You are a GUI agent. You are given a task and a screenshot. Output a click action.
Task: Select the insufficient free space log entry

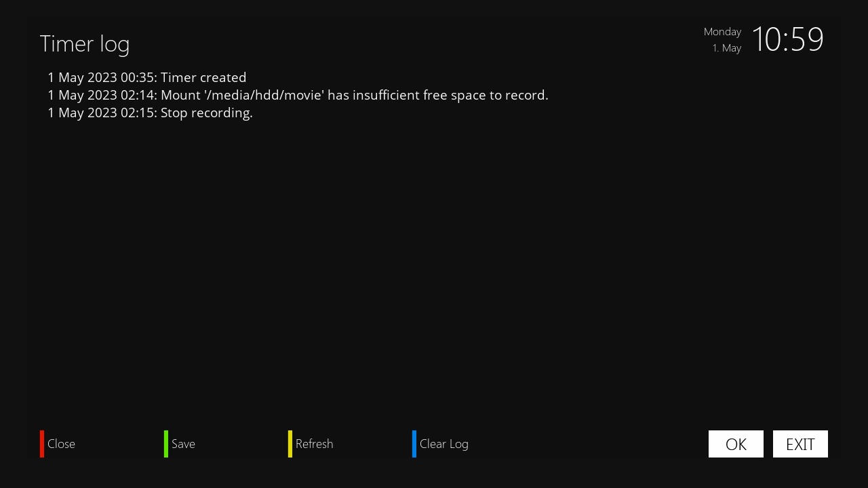(298, 95)
